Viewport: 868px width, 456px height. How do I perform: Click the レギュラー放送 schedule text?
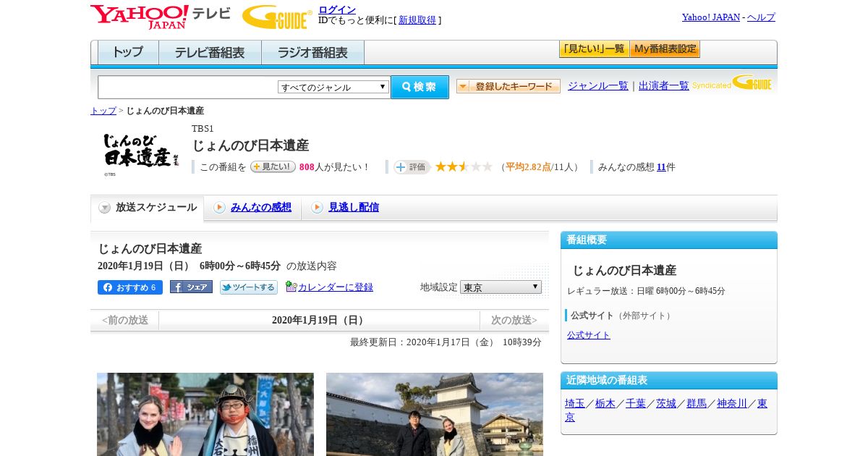click(x=646, y=291)
